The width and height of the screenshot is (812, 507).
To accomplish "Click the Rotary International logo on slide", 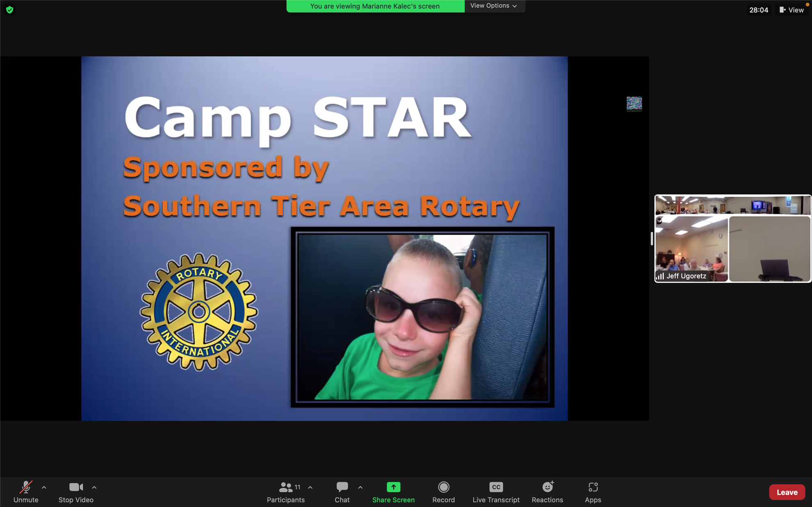I will 199,312.
